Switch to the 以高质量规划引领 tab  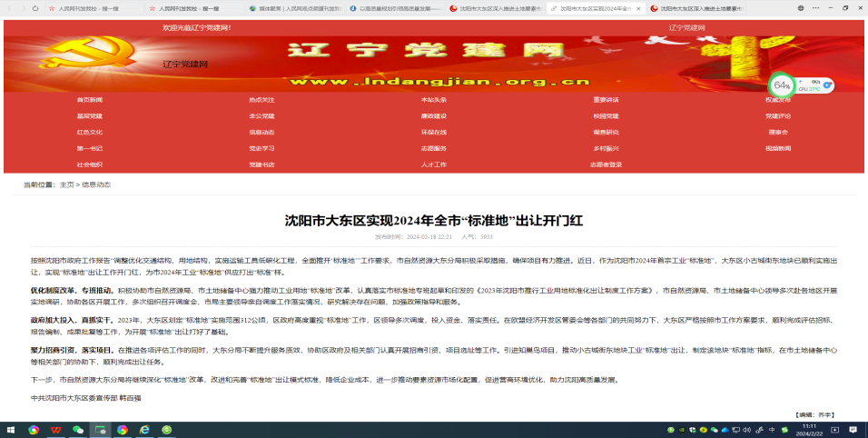click(395, 8)
